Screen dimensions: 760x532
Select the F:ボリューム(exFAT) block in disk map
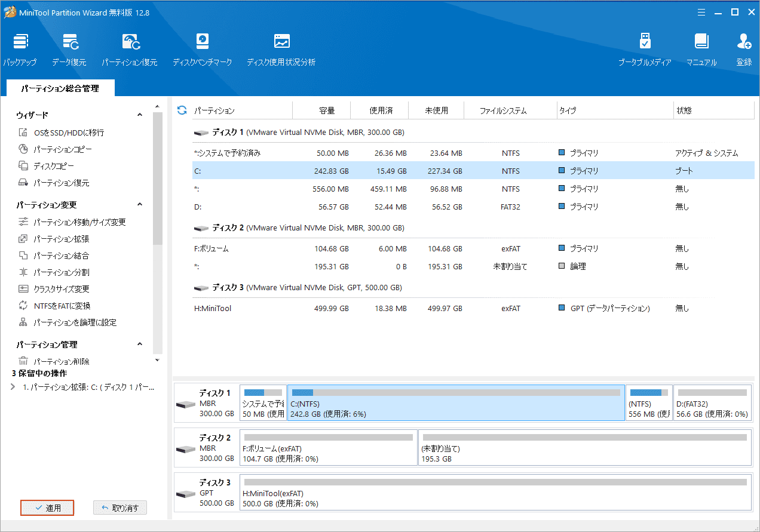click(328, 448)
